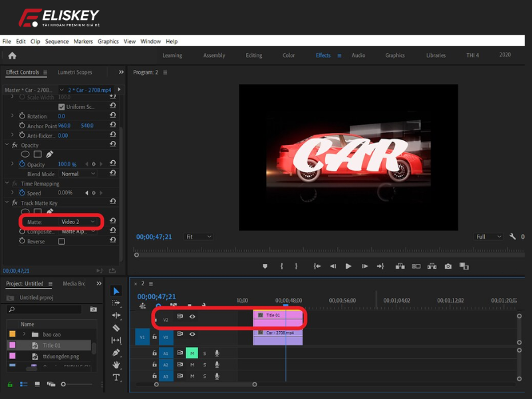532x399 pixels.
Task: Export a frame using the camera icon
Action: coord(447,265)
